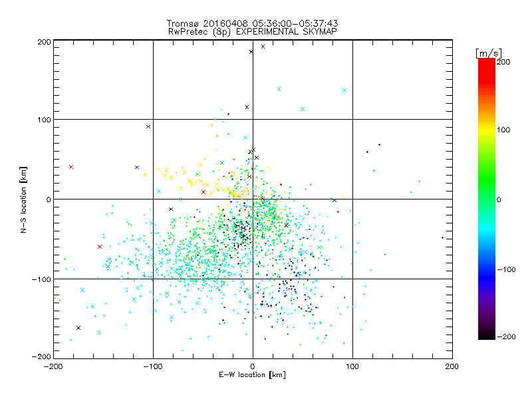This screenshot has height=399, width=532.
Task: Click the black X marker near bottom-left corner
Action: [x=78, y=328]
